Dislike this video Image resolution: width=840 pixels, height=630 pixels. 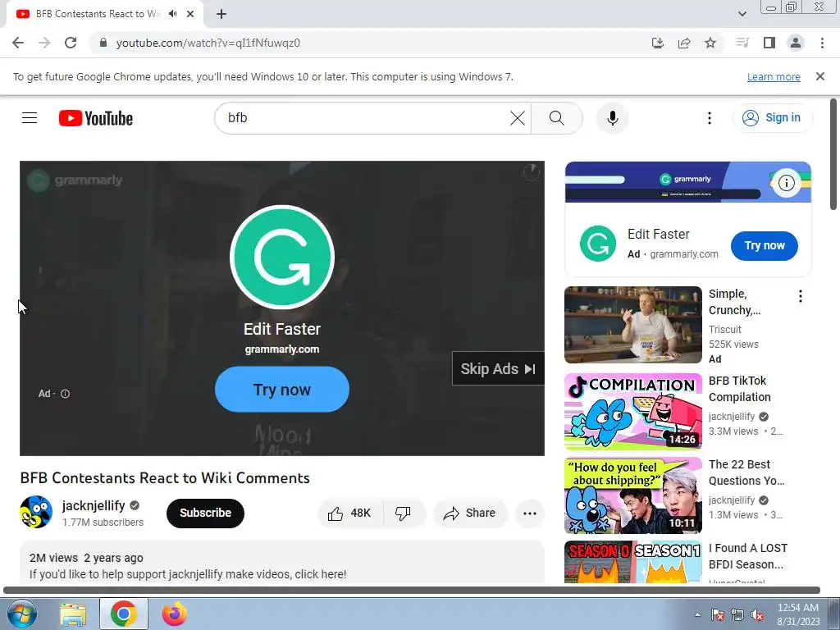404,514
